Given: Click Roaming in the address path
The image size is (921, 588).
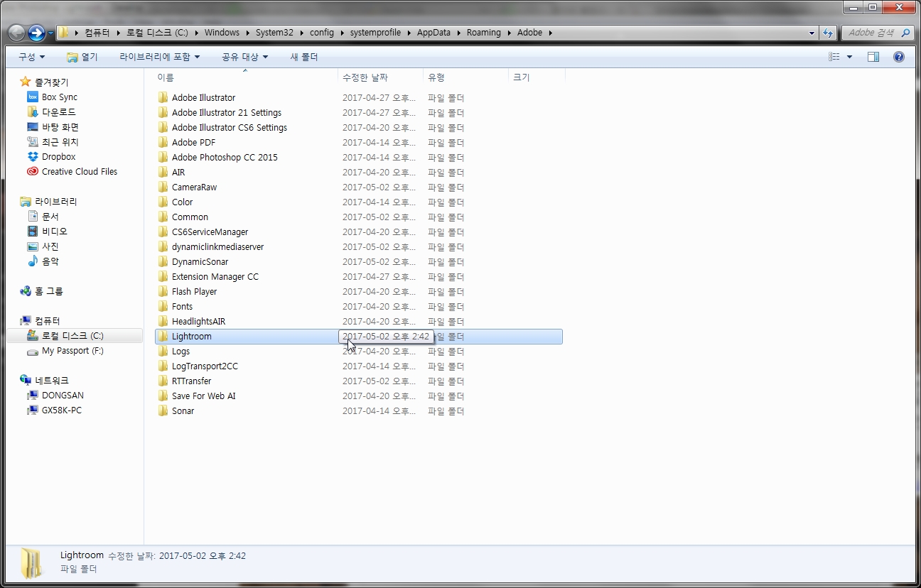Looking at the screenshot, I should 484,33.
